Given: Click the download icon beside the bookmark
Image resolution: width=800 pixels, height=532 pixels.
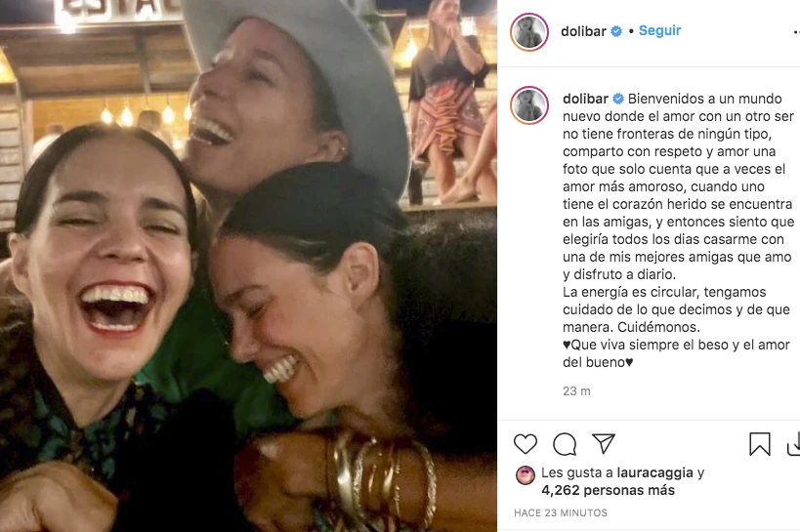Looking at the screenshot, I should 793,444.
